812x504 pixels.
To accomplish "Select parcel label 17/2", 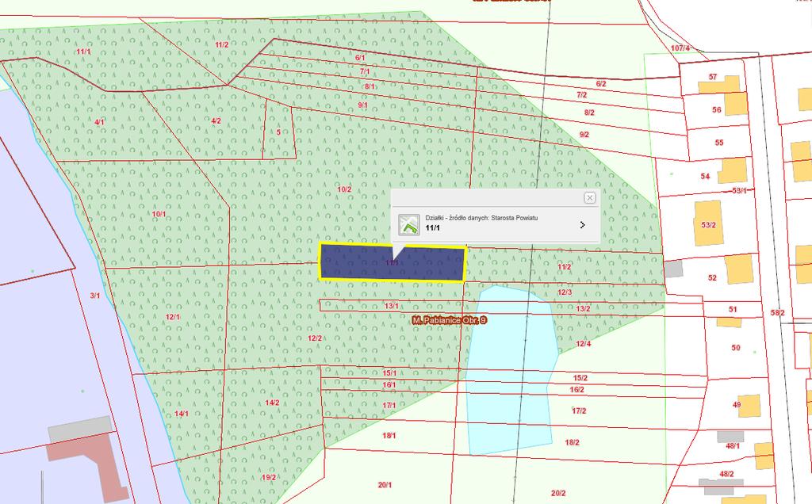I will [x=579, y=410].
